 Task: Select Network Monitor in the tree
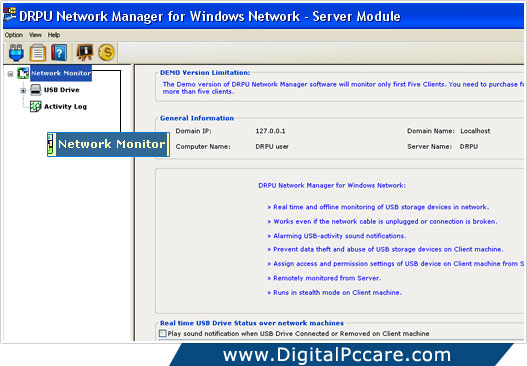(61, 73)
